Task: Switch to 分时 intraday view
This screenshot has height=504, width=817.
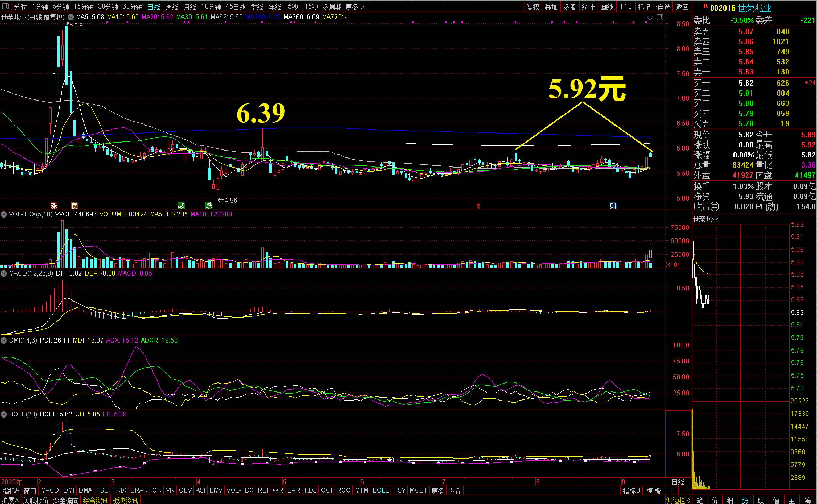Action: pos(20,7)
